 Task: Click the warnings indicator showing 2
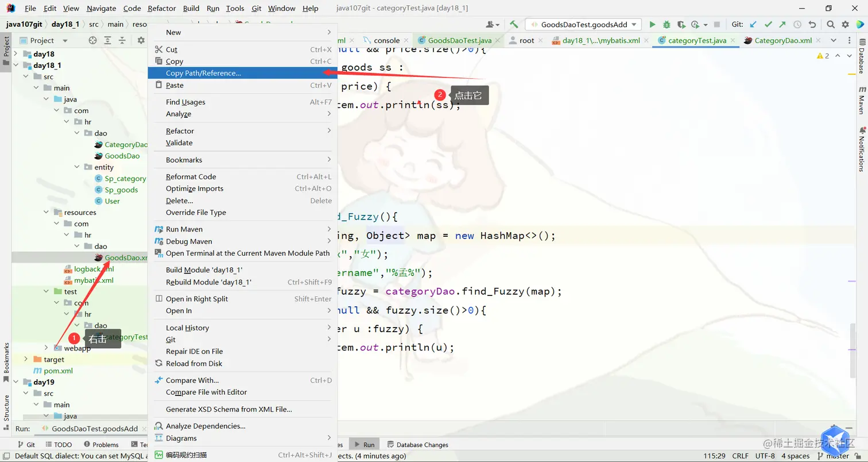click(823, 56)
